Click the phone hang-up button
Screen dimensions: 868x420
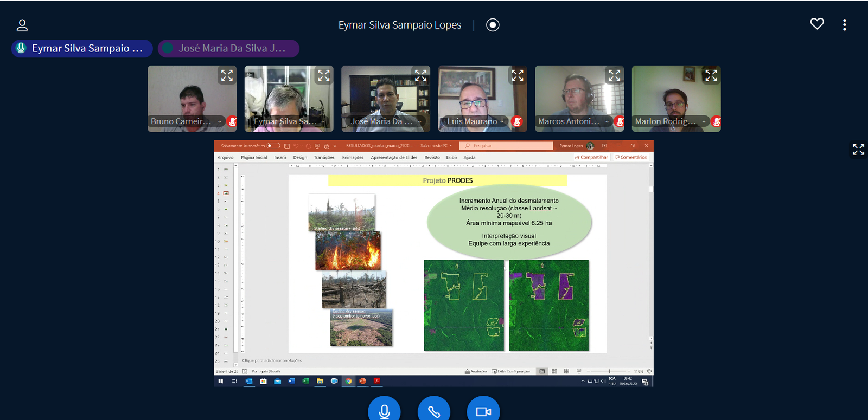(434, 411)
